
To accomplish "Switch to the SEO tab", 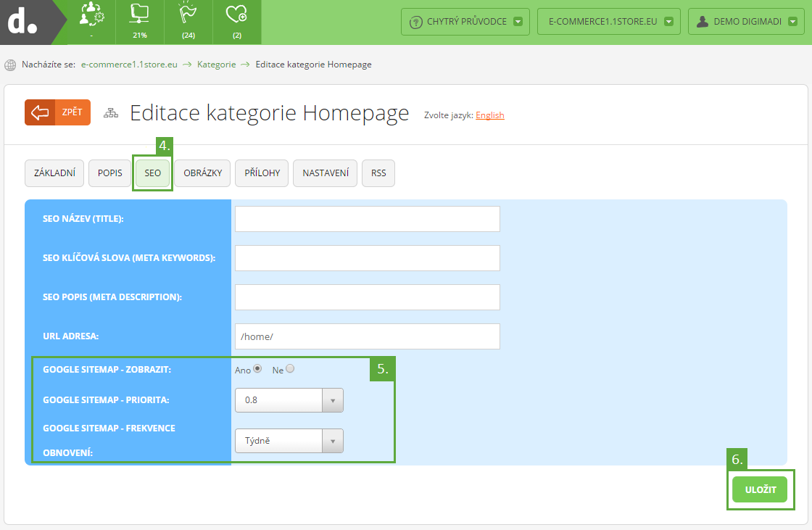I will tap(153, 173).
